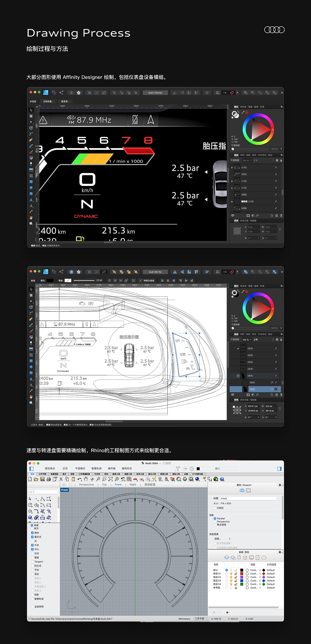Switch to the 曲线工具 tab in Rhino
Screen dimensions: 311x644
click(x=116, y=474)
